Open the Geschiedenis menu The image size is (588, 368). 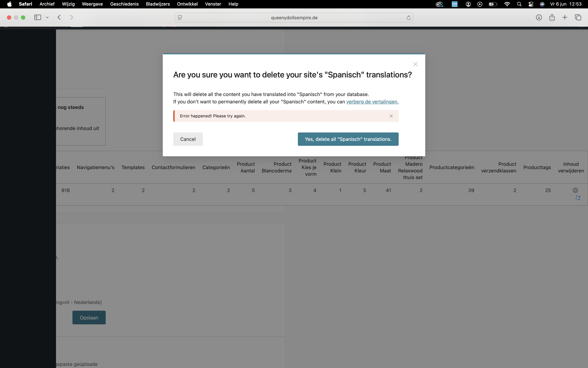coord(124,4)
